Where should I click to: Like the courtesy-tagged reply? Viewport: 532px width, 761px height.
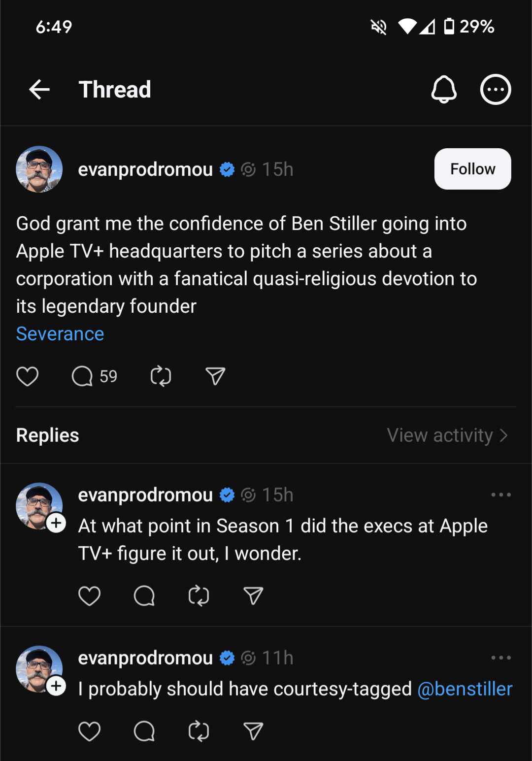pyautogui.click(x=90, y=731)
